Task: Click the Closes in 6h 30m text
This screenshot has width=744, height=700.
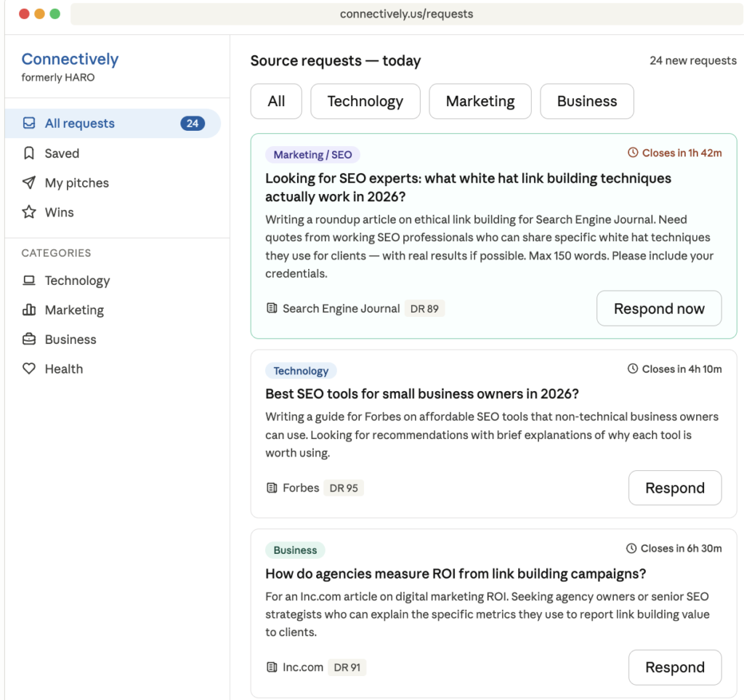Action: (x=681, y=549)
